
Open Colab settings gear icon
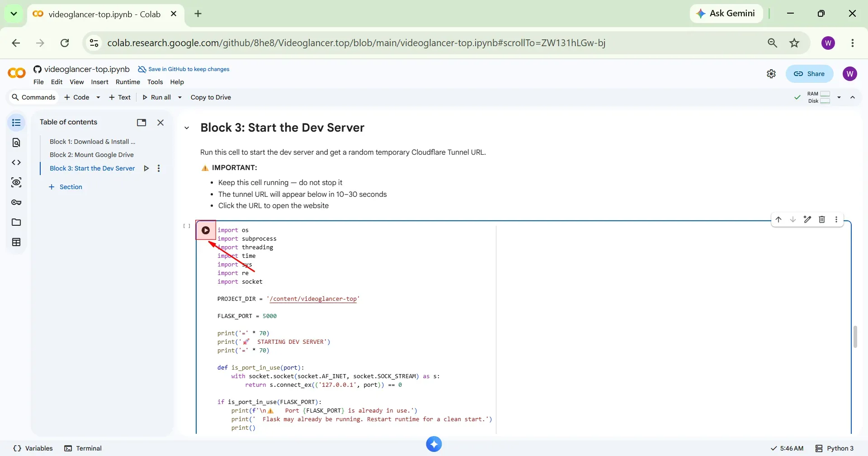[x=771, y=74]
